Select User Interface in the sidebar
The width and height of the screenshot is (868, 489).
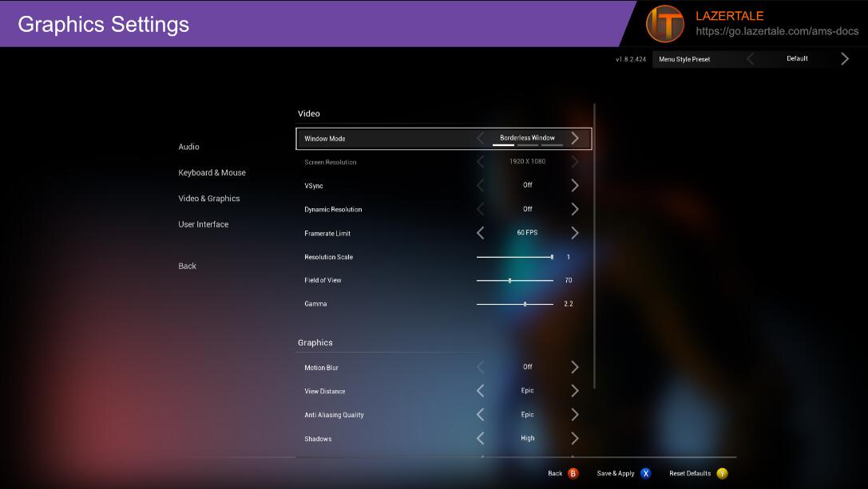coord(203,224)
